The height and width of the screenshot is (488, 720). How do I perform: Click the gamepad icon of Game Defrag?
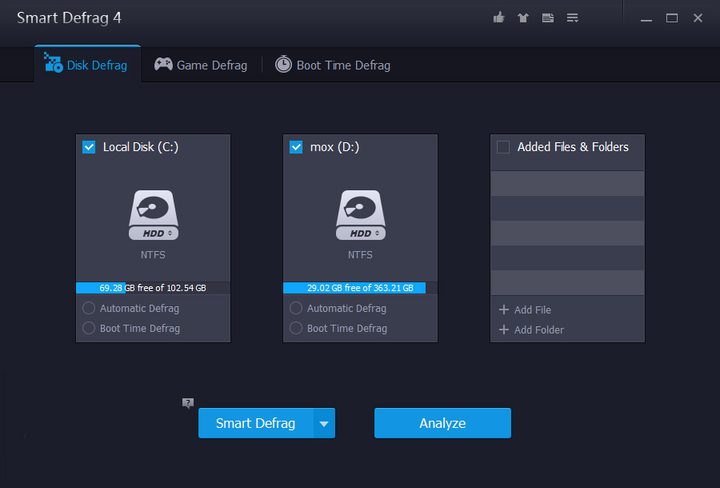163,64
